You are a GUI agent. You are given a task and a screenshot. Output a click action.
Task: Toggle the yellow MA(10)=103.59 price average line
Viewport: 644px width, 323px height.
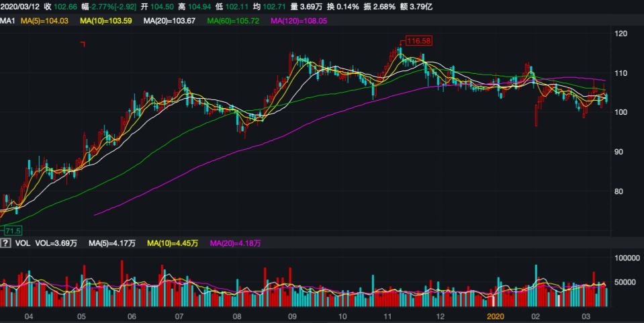[x=105, y=21]
